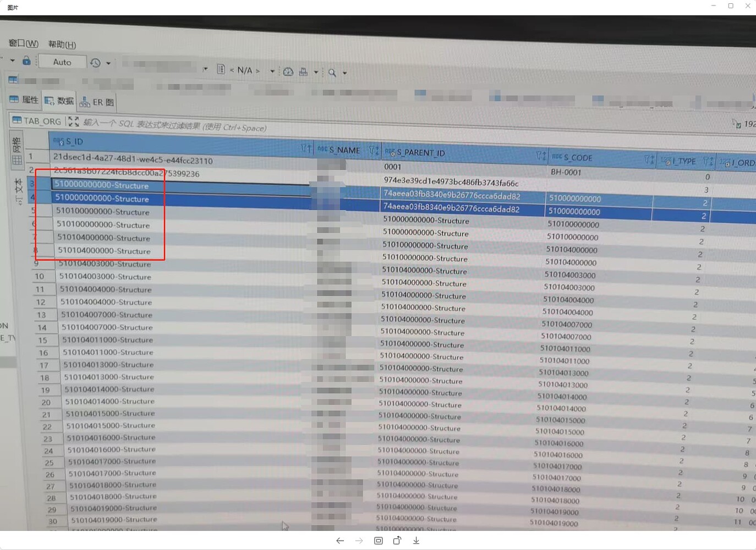
Task: Open the dashboard gauge icon
Action: [x=288, y=71]
